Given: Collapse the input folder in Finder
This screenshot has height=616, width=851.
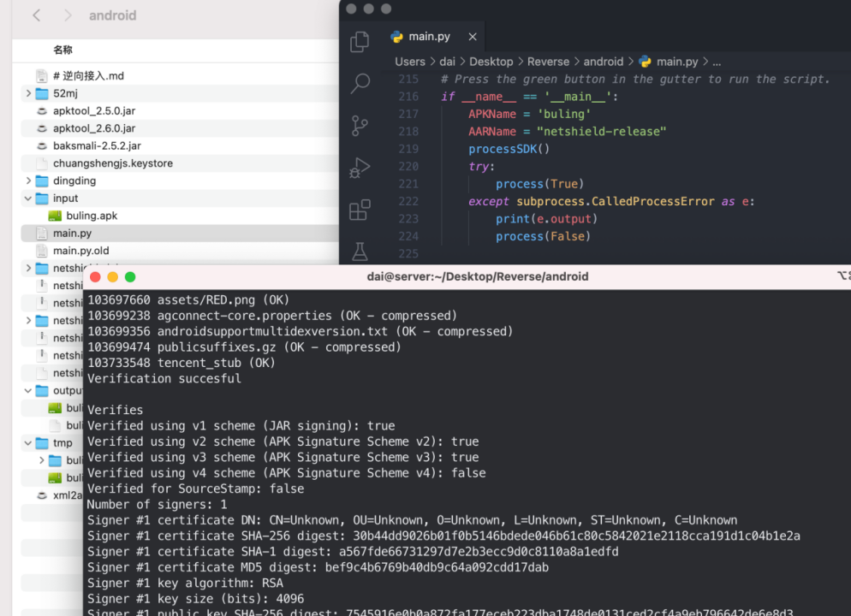Looking at the screenshot, I should pos(28,198).
